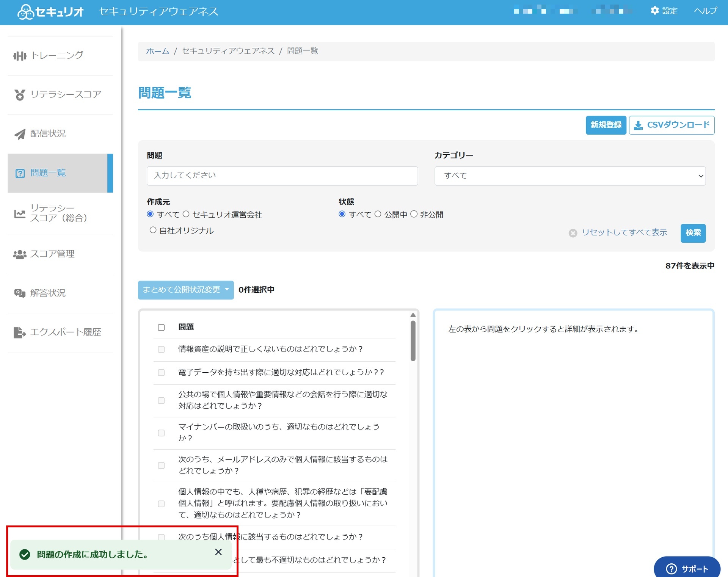The image size is (728, 577).
Task: Select 作成元 すべて radio button
Action: click(150, 214)
